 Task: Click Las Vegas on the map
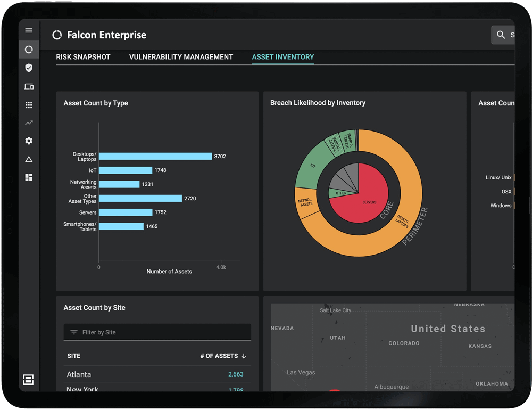tap(301, 372)
